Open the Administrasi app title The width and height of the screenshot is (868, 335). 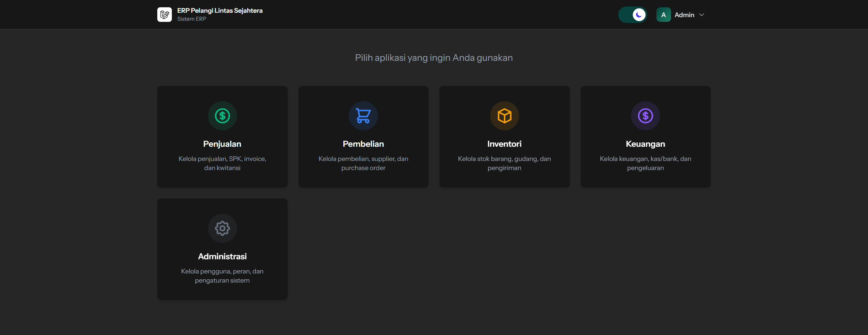222,256
